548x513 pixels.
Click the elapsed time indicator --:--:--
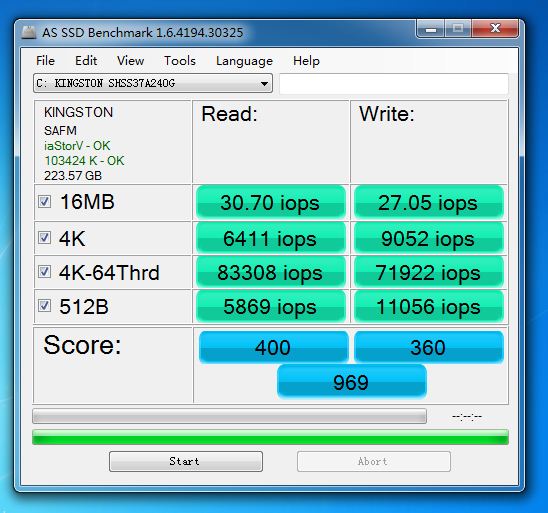click(x=467, y=417)
